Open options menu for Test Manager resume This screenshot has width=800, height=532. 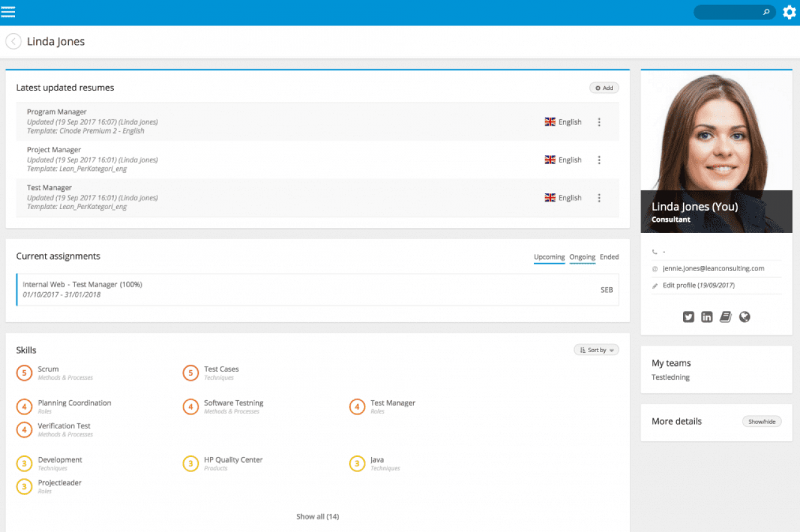pos(599,198)
